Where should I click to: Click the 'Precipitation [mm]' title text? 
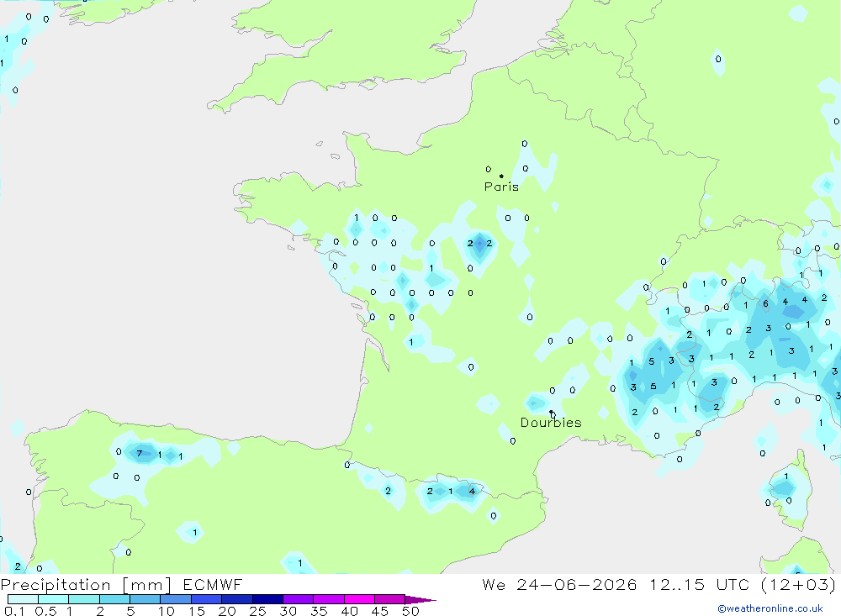coord(86,585)
